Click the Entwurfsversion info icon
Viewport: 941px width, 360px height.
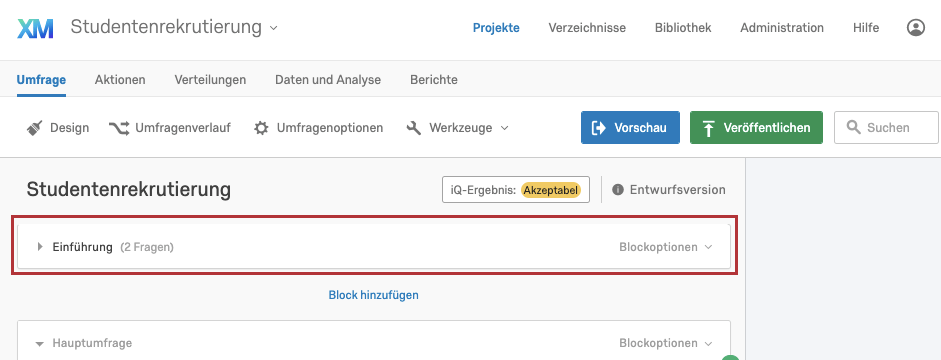pos(618,190)
